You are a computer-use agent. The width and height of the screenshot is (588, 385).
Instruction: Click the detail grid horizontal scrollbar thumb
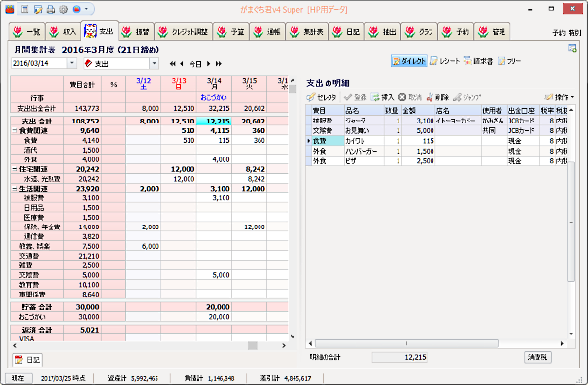[406, 343]
